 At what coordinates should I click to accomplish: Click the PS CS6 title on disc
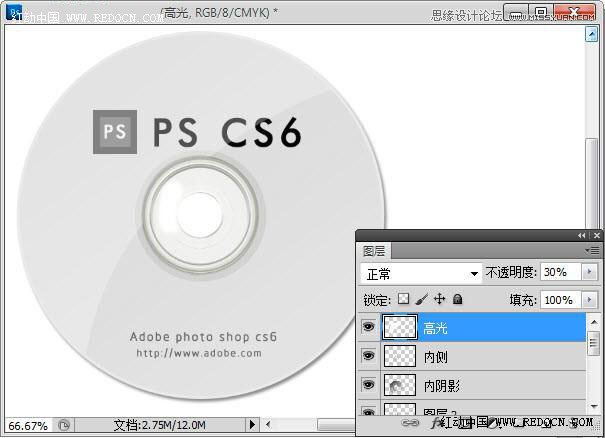227,132
